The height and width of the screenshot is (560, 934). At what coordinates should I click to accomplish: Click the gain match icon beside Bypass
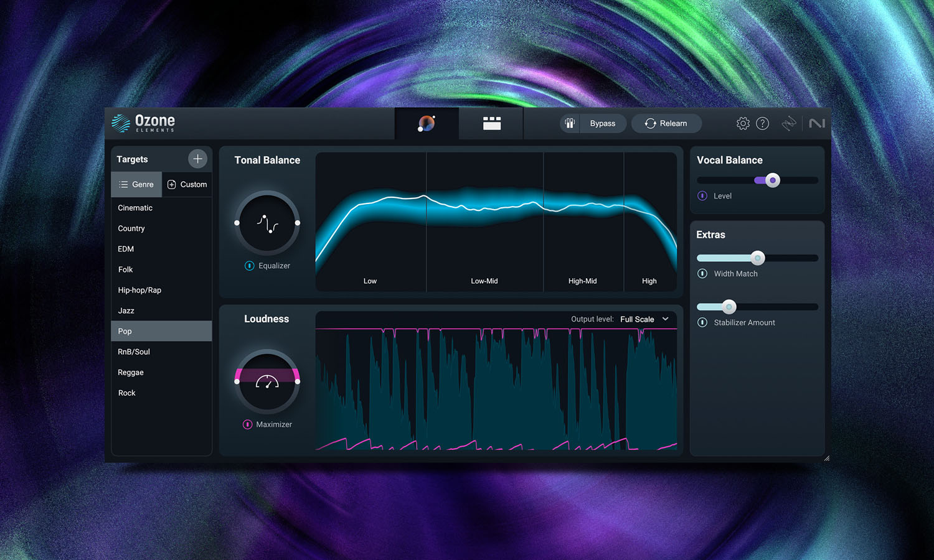tap(570, 123)
